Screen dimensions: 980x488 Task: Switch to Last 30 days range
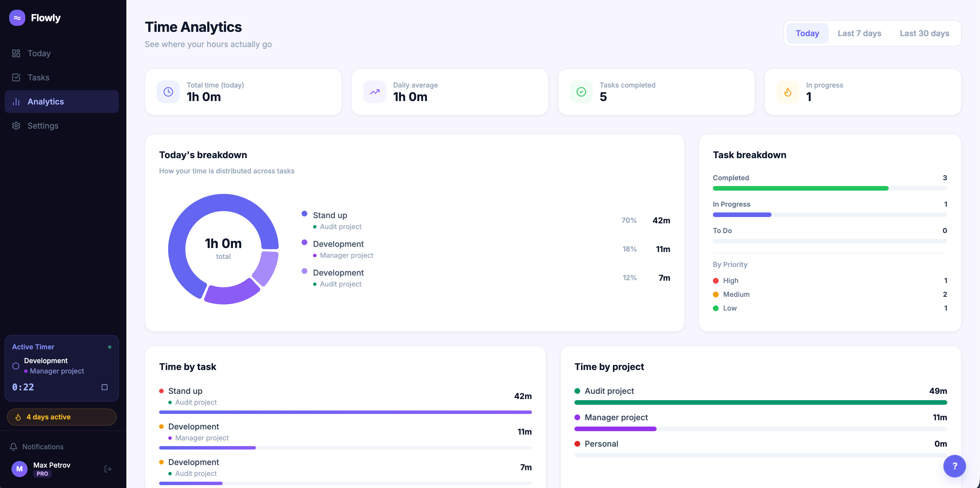click(x=924, y=34)
